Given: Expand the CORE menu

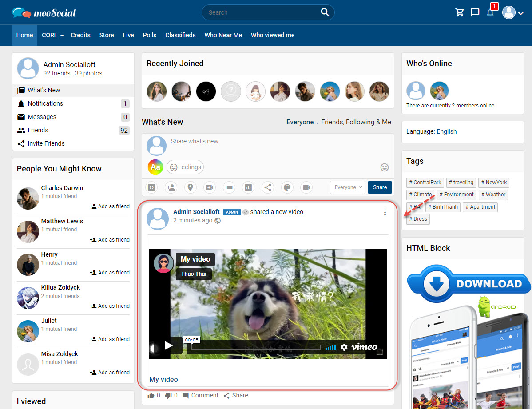Looking at the screenshot, I should point(52,35).
